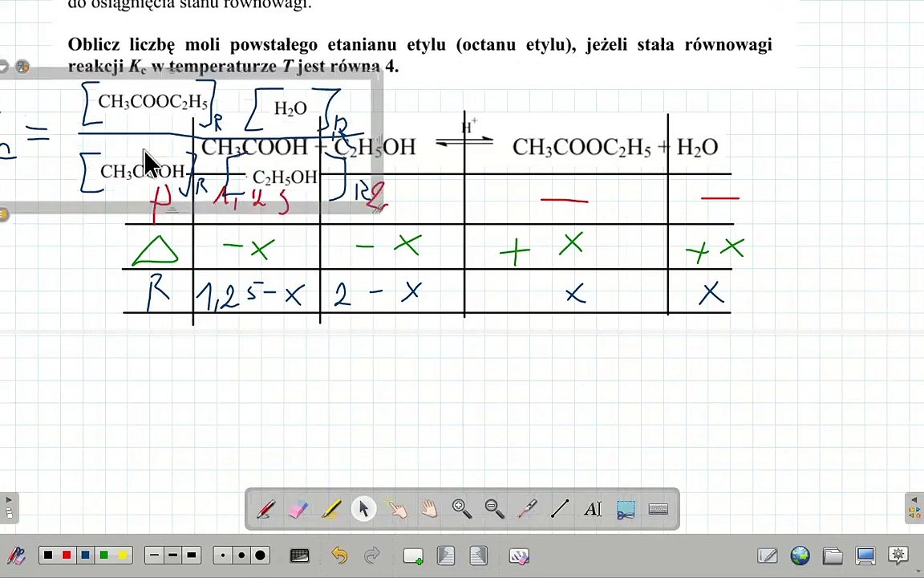Choose the medium line thickness
The height and width of the screenshot is (578, 924).
[x=172, y=555]
